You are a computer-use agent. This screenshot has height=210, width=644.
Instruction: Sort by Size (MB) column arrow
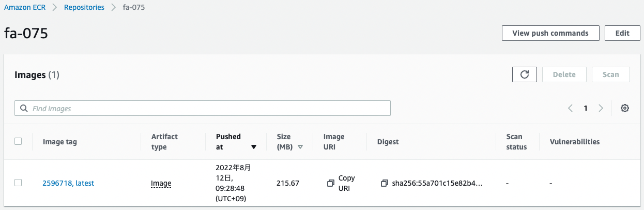300,147
